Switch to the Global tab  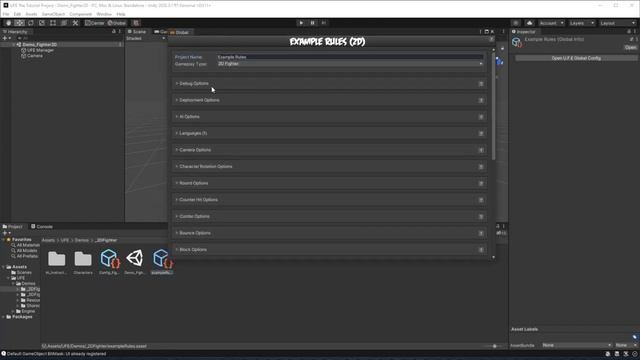click(180, 32)
